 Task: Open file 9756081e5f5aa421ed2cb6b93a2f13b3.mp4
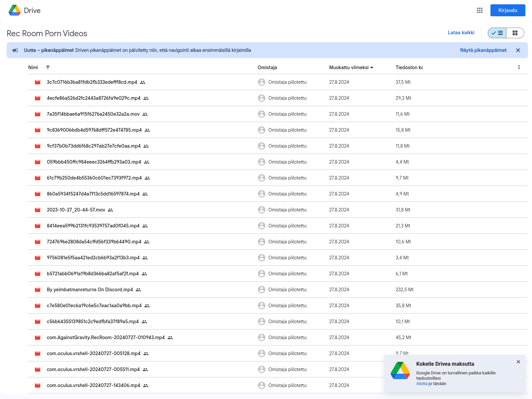pyautogui.click(x=93, y=258)
